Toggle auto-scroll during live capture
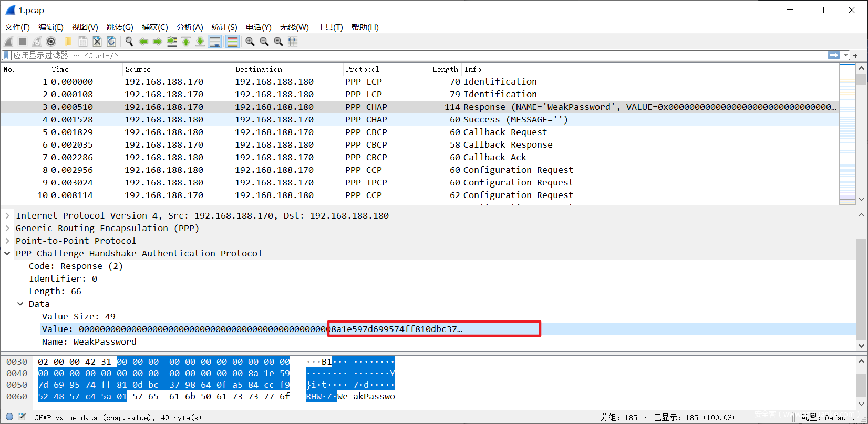Screen dimensions: 868x424 click(x=215, y=42)
